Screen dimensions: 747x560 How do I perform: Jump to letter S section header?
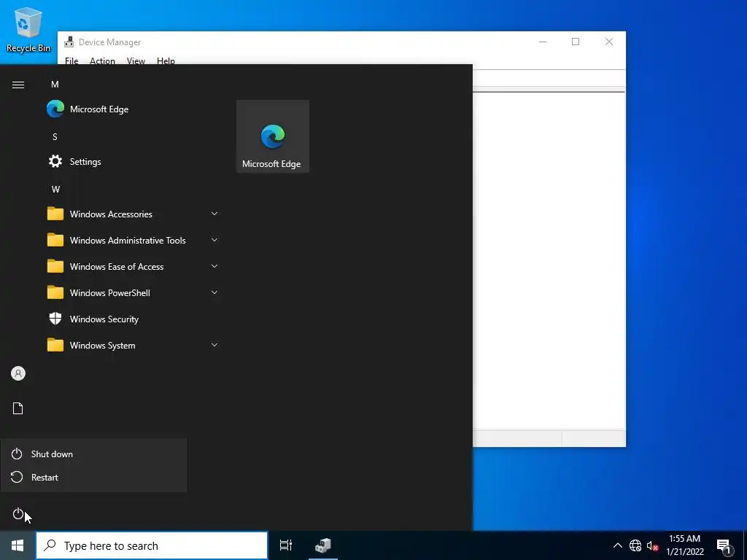coord(55,136)
